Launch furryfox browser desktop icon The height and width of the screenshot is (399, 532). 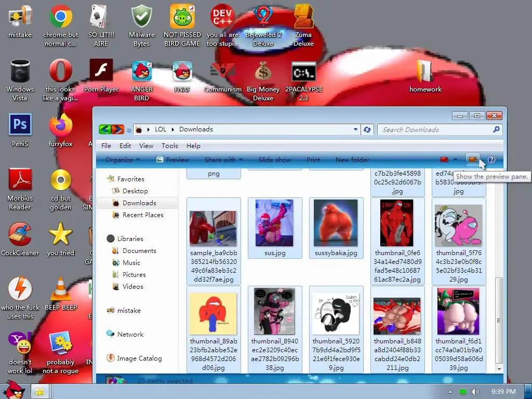(60, 126)
